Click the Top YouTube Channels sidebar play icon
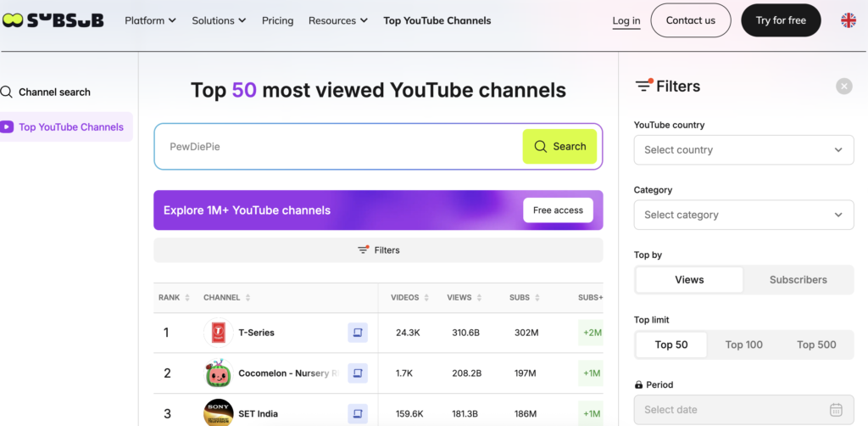This screenshot has height=426, width=868. [7, 126]
